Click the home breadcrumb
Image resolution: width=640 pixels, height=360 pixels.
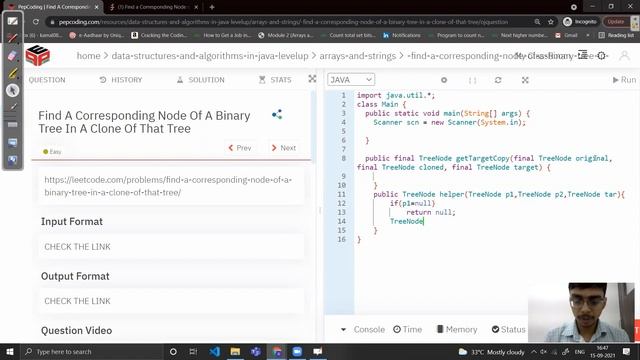pos(88,56)
